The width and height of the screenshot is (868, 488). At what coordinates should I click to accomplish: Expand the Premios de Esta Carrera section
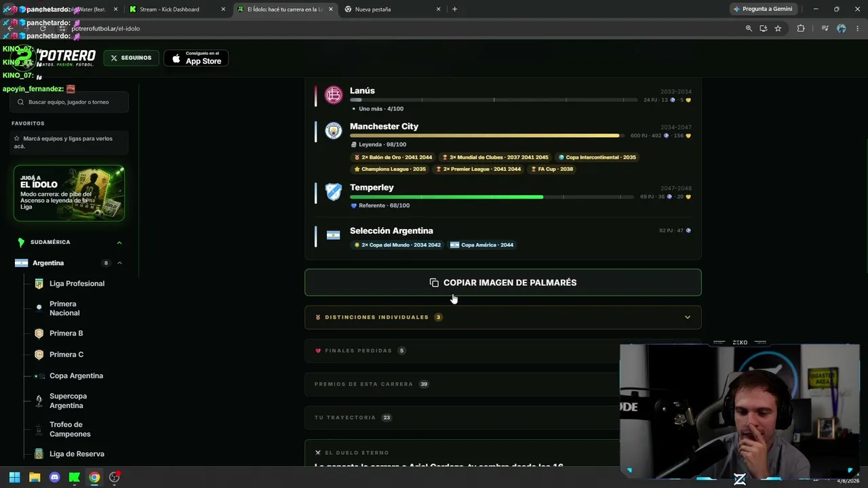tap(502, 384)
